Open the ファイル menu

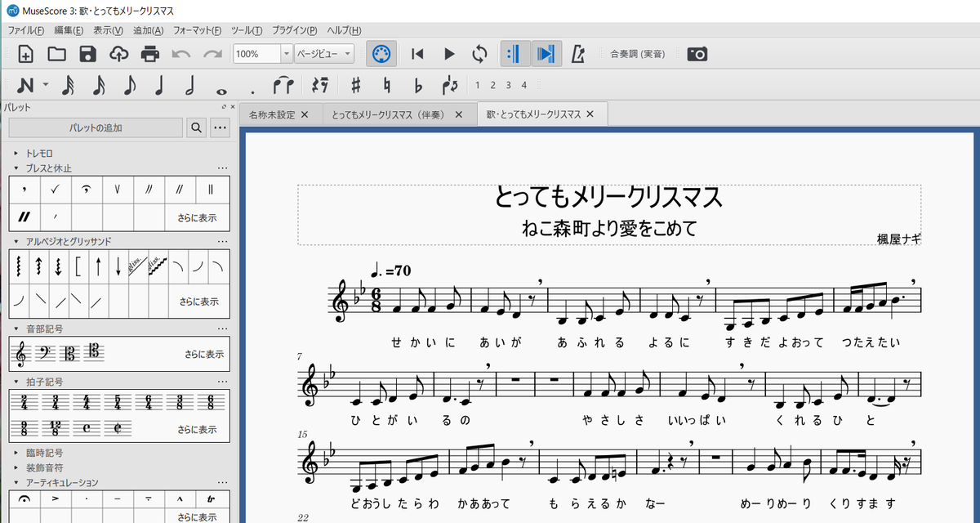(x=25, y=30)
